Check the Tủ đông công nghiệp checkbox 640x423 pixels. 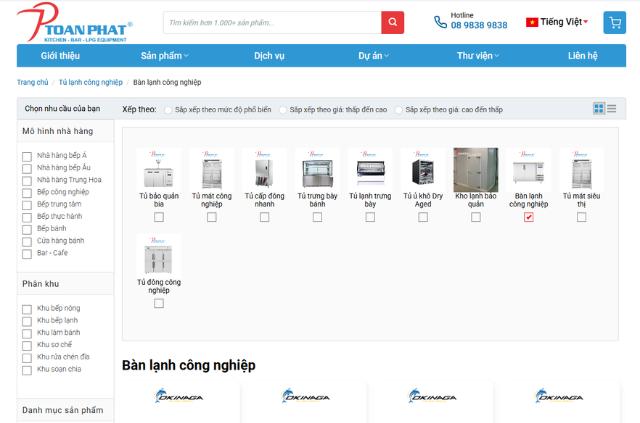[159, 303]
